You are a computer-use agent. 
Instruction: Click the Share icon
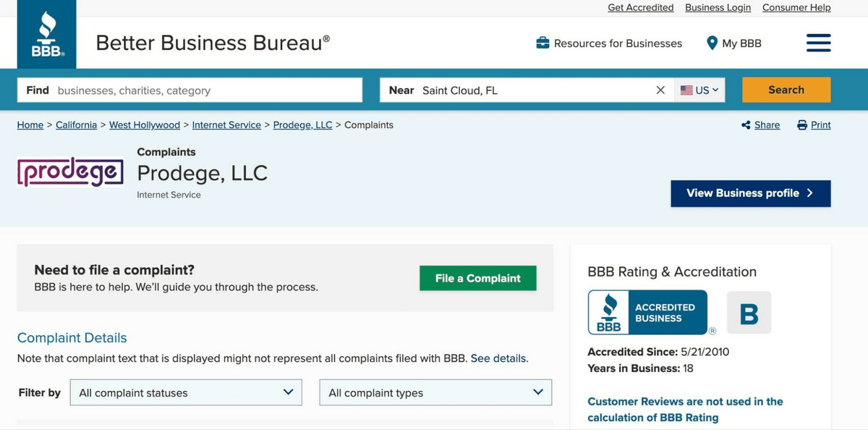(746, 125)
